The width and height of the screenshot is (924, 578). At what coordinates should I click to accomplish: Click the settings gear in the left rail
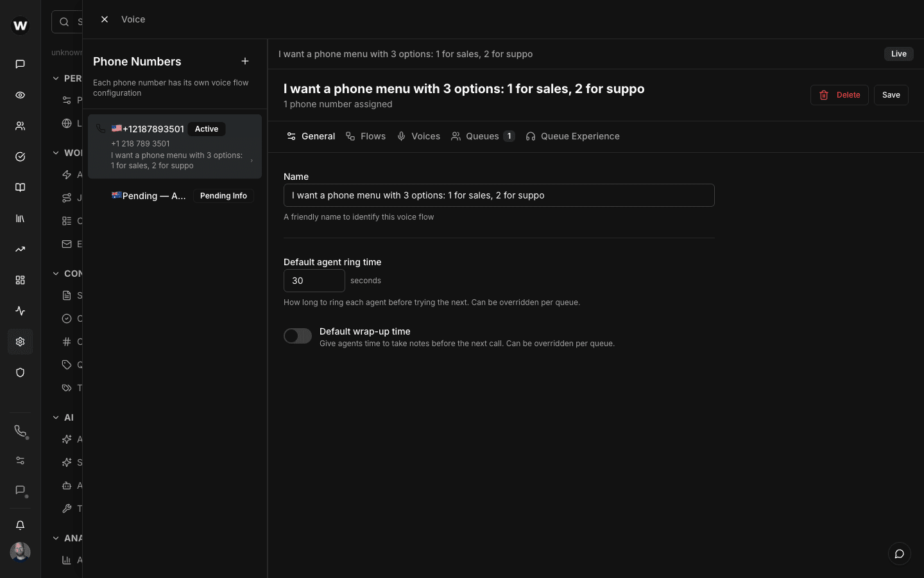pyautogui.click(x=20, y=341)
